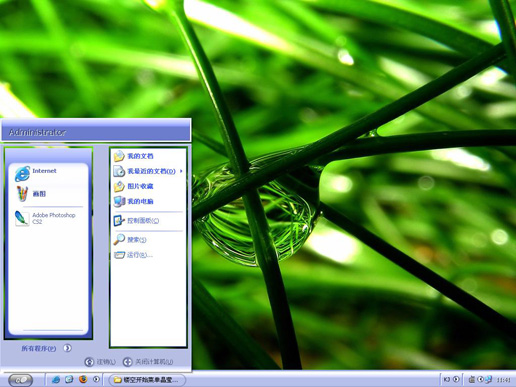Open 我的电脑 (My Computer)
This screenshot has width=516, height=387.
tap(148, 201)
